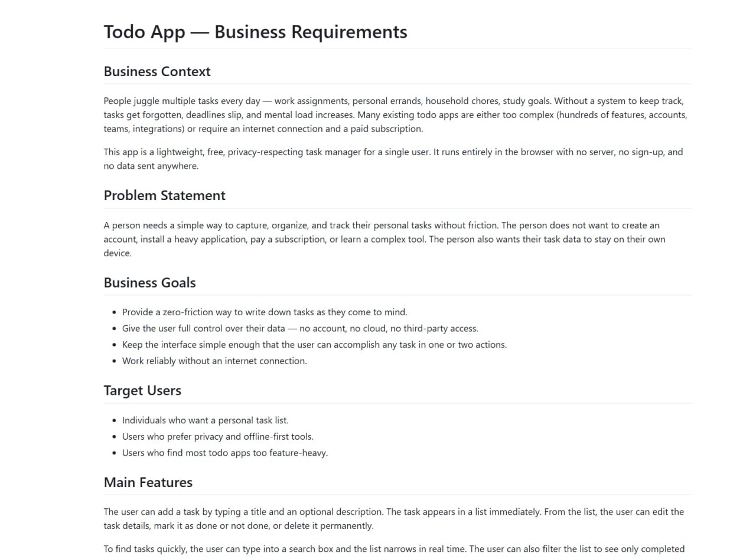Click the words "privacy-respecting task manager"
Screen dimensions: 756x559
(294, 152)
